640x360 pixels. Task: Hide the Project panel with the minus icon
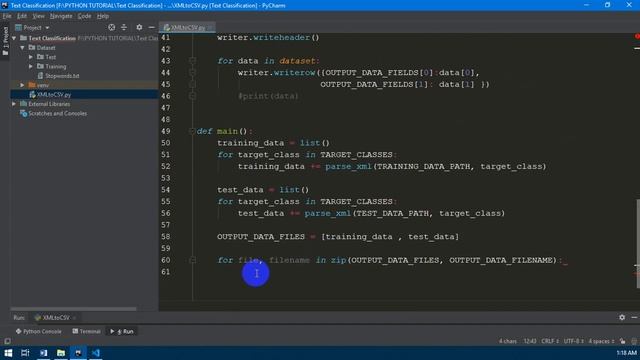tap(151, 27)
